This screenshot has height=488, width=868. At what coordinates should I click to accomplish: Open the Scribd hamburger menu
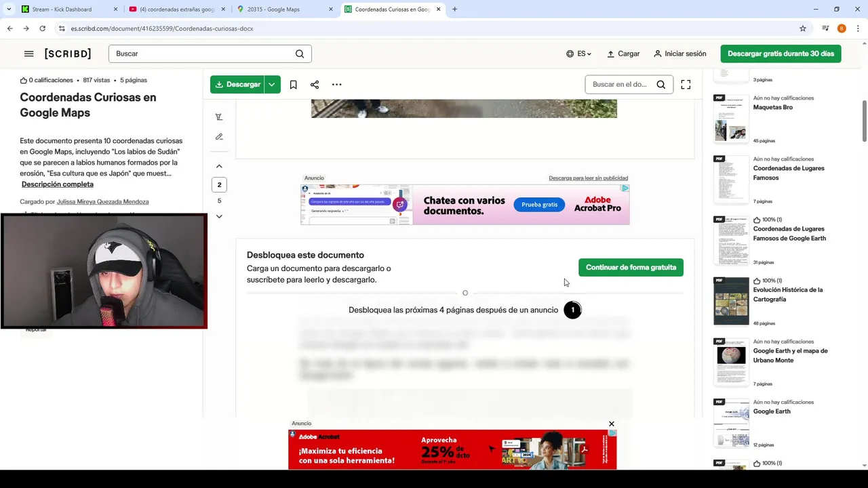[x=28, y=54]
